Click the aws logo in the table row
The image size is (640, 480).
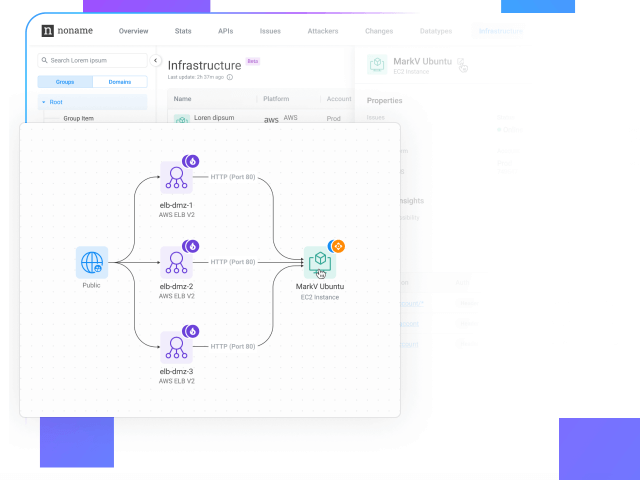271,120
